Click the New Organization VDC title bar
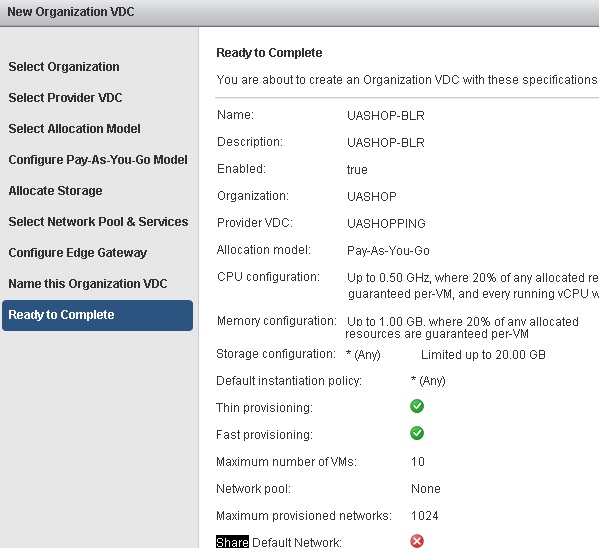The width and height of the screenshot is (599, 556). pos(300,13)
